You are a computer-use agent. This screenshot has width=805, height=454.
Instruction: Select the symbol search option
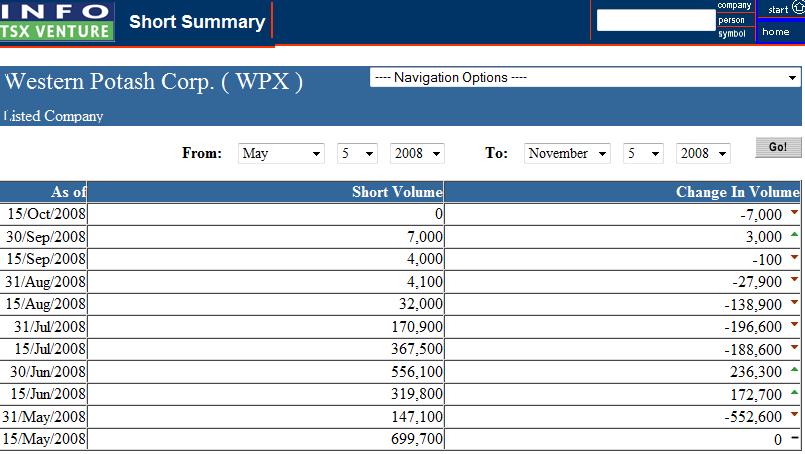click(732, 34)
